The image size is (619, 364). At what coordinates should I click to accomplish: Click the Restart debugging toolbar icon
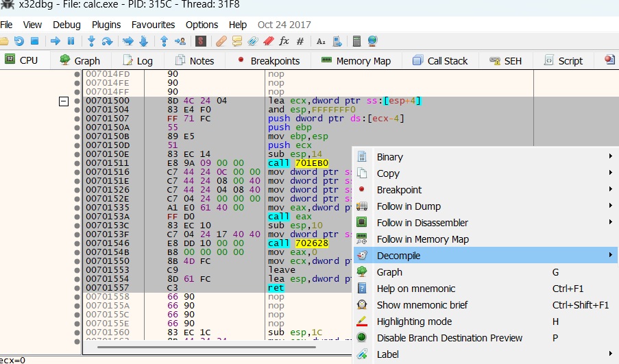[19, 41]
